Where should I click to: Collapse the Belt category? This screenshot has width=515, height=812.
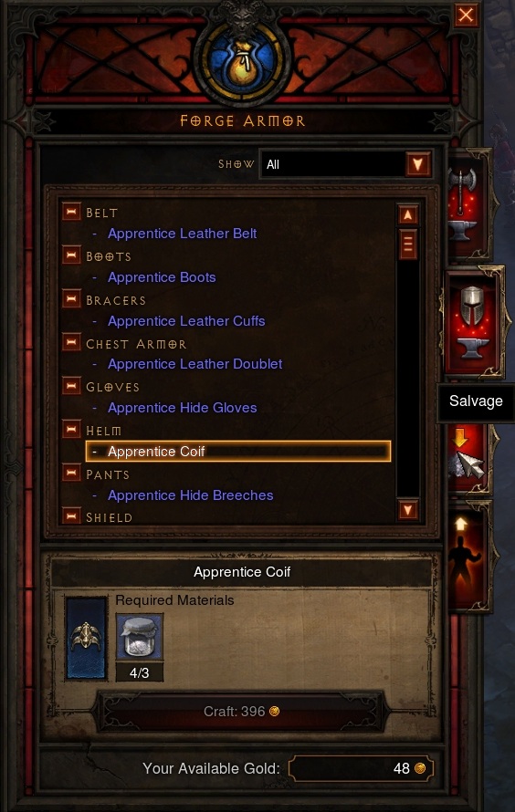pyautogui.click(x=71, y=212)
